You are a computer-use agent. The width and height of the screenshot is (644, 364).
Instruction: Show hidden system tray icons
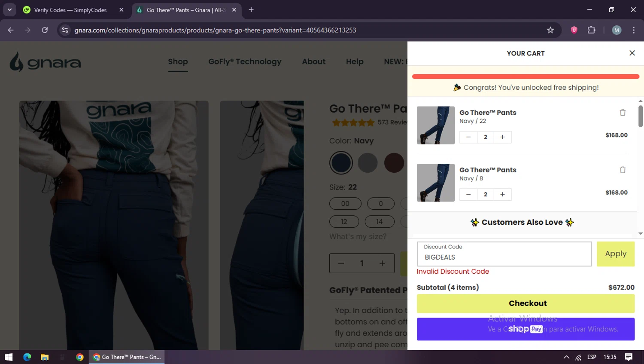click(x=566, y=357)
